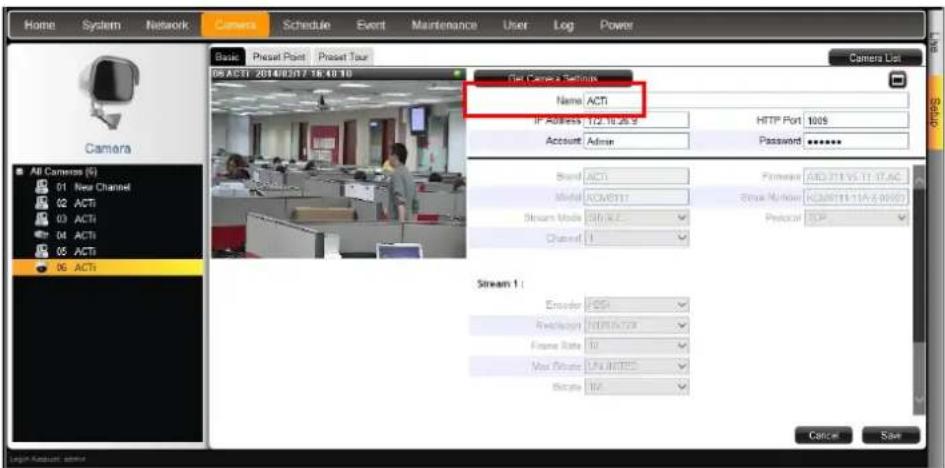Select the Camera menu tab

tap(235, 26)
